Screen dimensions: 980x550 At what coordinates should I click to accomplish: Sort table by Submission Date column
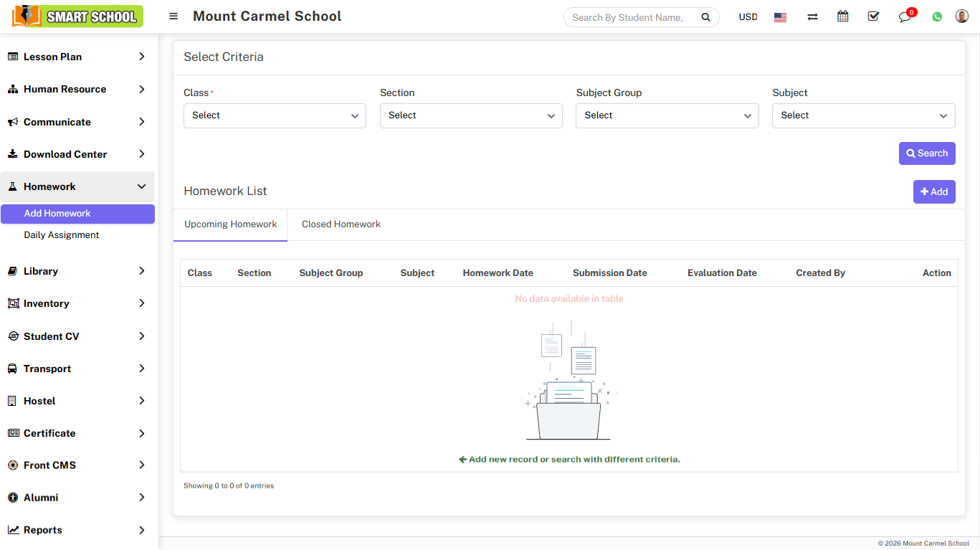coord(609,273)
